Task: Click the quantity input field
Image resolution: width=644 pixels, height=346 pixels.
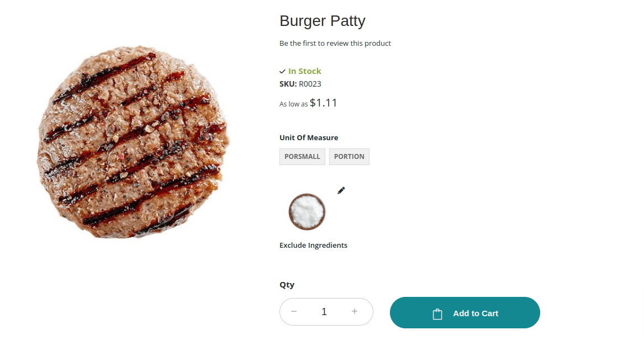Action: click(x=324, y=312)
